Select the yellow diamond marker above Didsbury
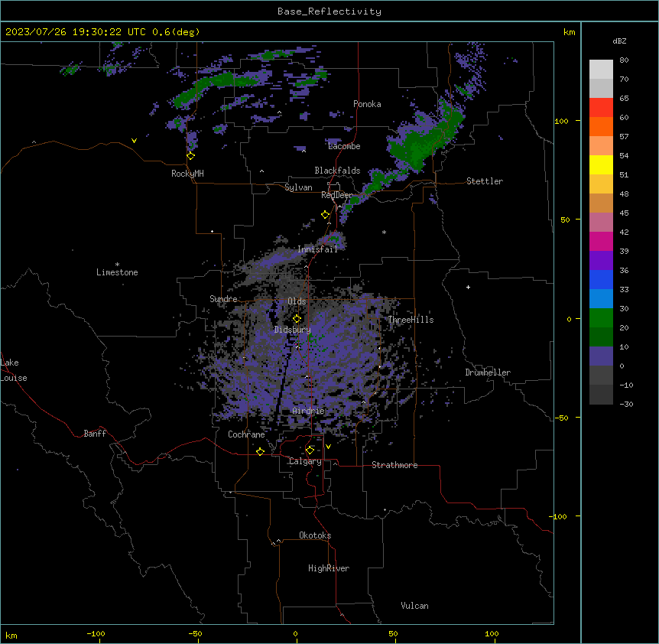 297,319
